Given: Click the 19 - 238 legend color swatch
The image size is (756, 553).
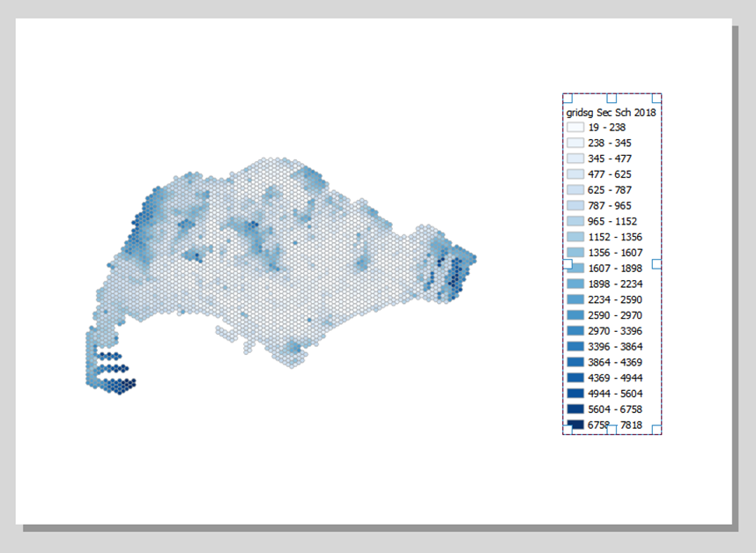Looking at the screenshot, I should (575, 128).
